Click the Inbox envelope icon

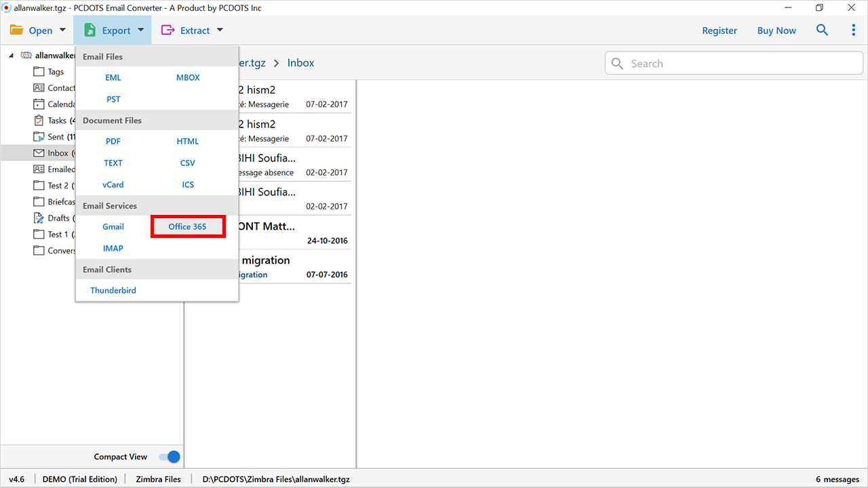coord(39,152)
